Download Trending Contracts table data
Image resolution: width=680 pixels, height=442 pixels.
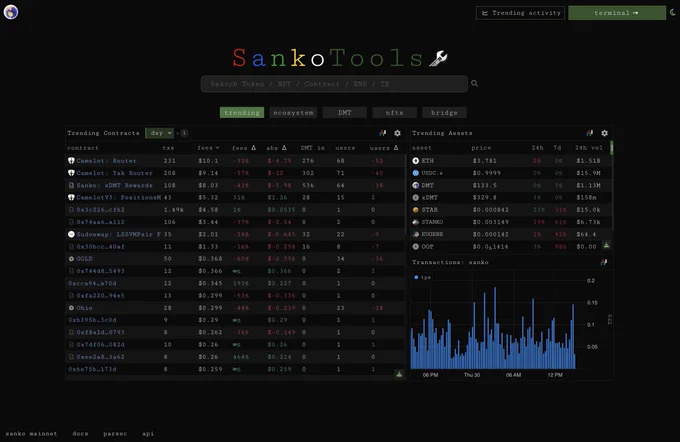[x=399, y=373]
